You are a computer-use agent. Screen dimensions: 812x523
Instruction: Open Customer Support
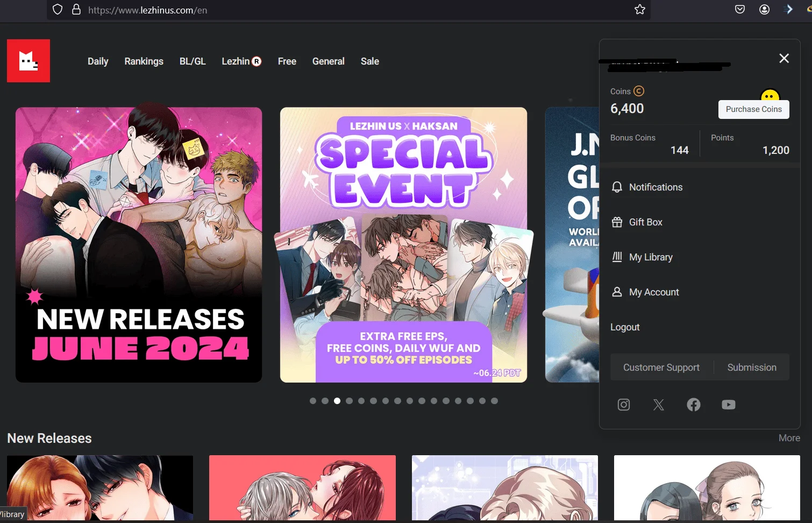[x=661, y=367]
